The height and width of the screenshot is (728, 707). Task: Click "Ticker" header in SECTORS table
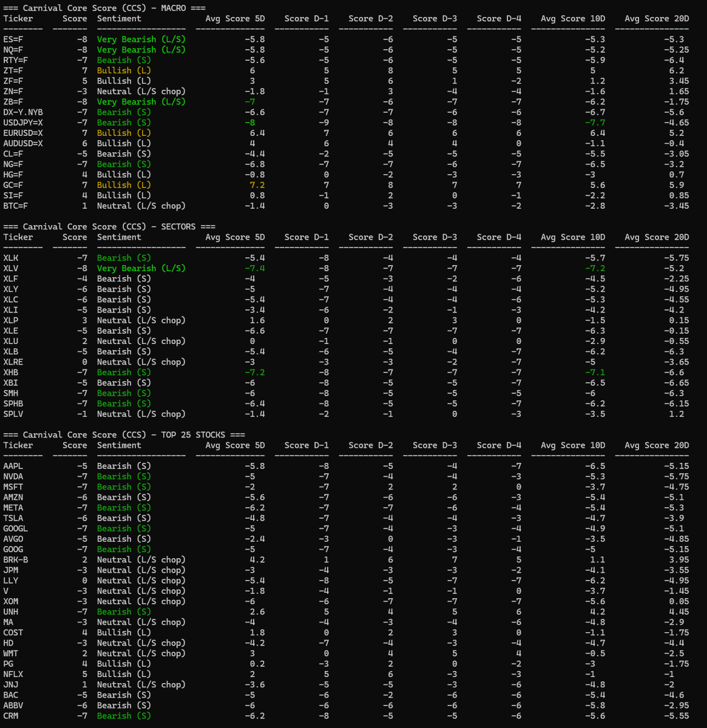tap(18, 237)
